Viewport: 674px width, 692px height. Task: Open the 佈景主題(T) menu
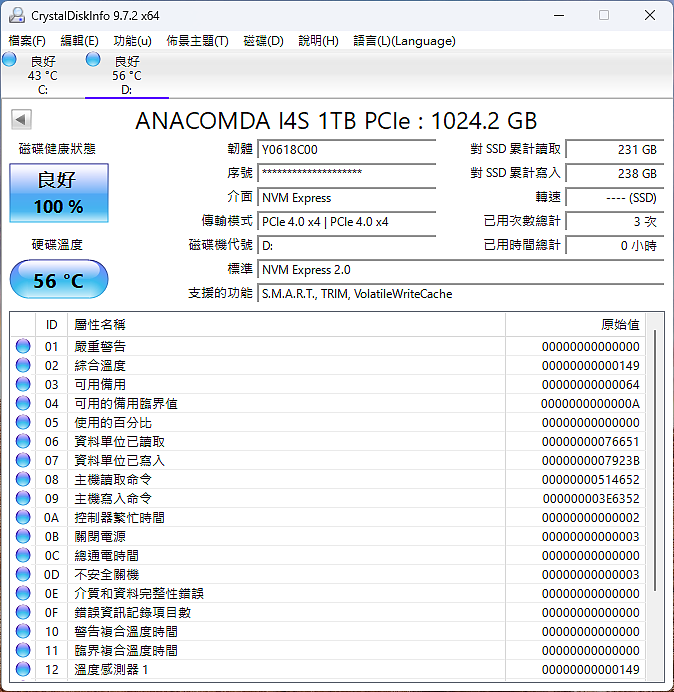[197, 41]
